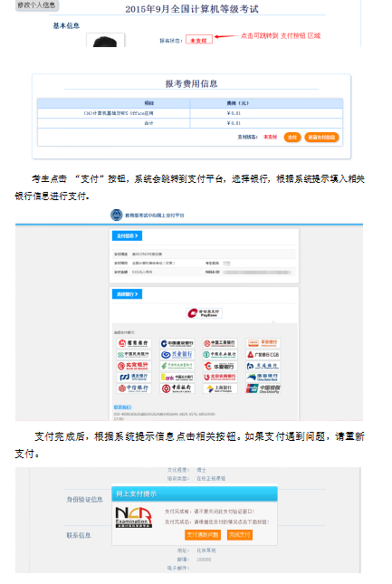This screenshot has width=392, height=584.
Task: Click the orange 支付 button
Action: pos(292,137)
